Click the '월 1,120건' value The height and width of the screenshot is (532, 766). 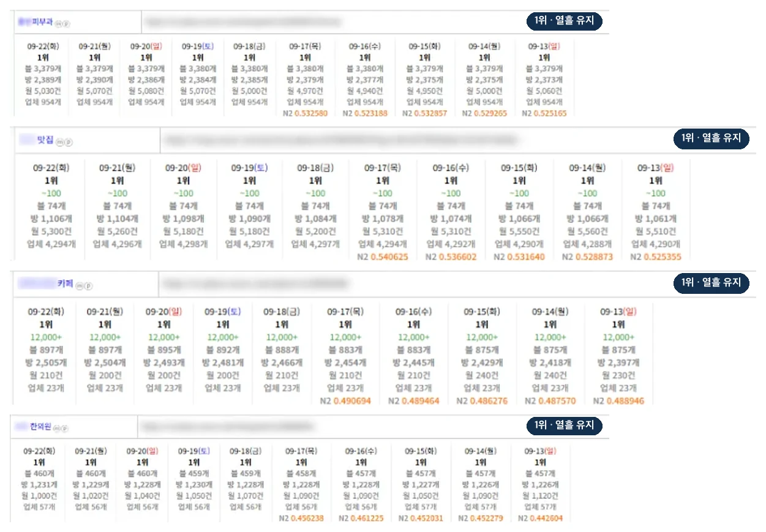(x=541, y=496)
